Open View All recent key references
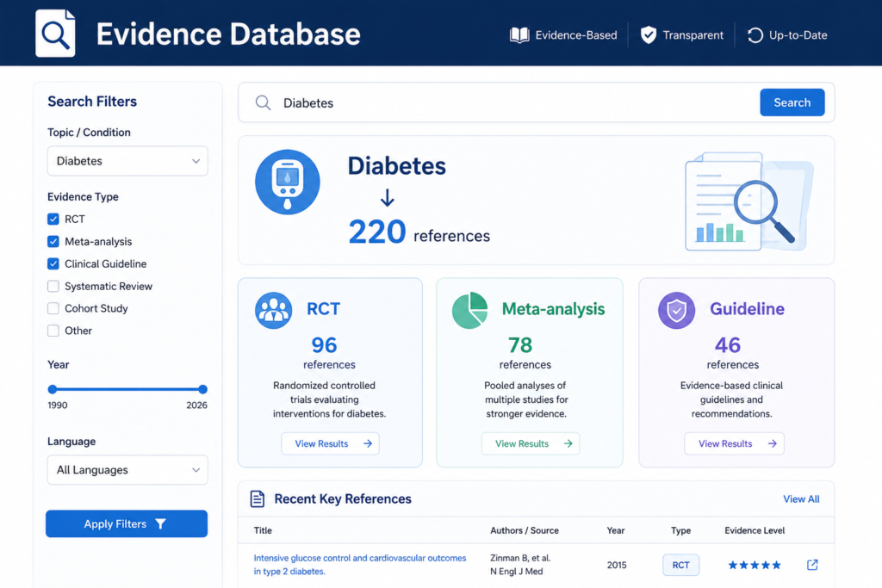This screenshot has height=588, width=882. click(801, 499)
